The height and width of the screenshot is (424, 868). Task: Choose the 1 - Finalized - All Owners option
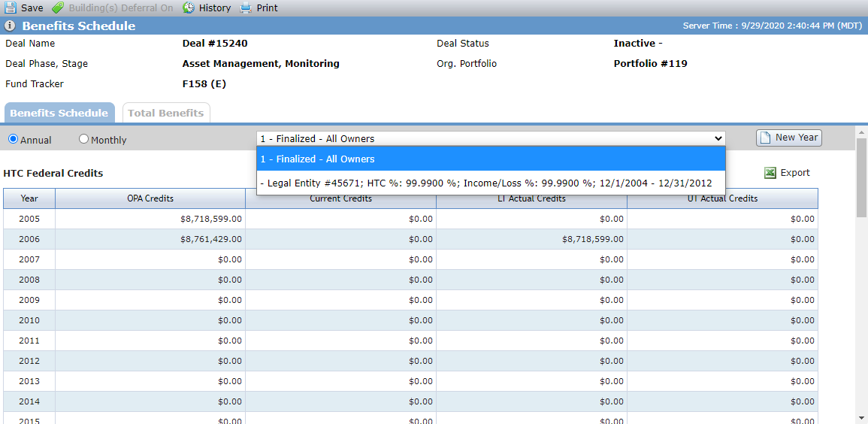(x=491, y=159)
